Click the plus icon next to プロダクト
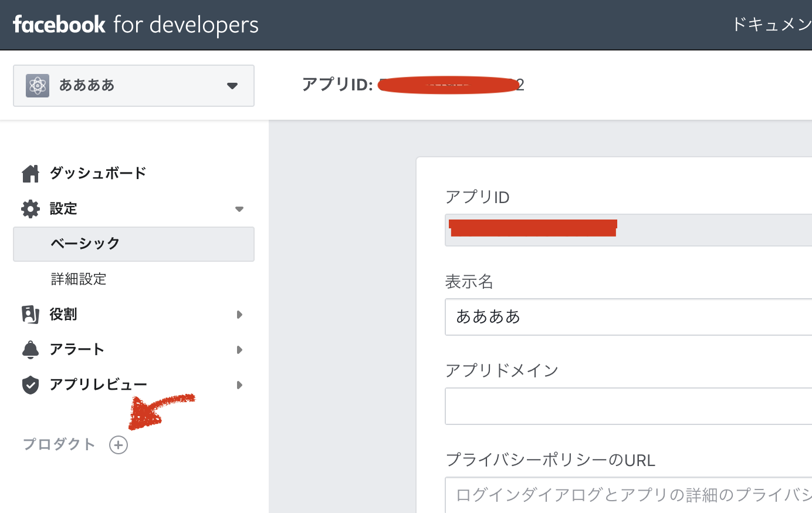 tap(118, 444)
